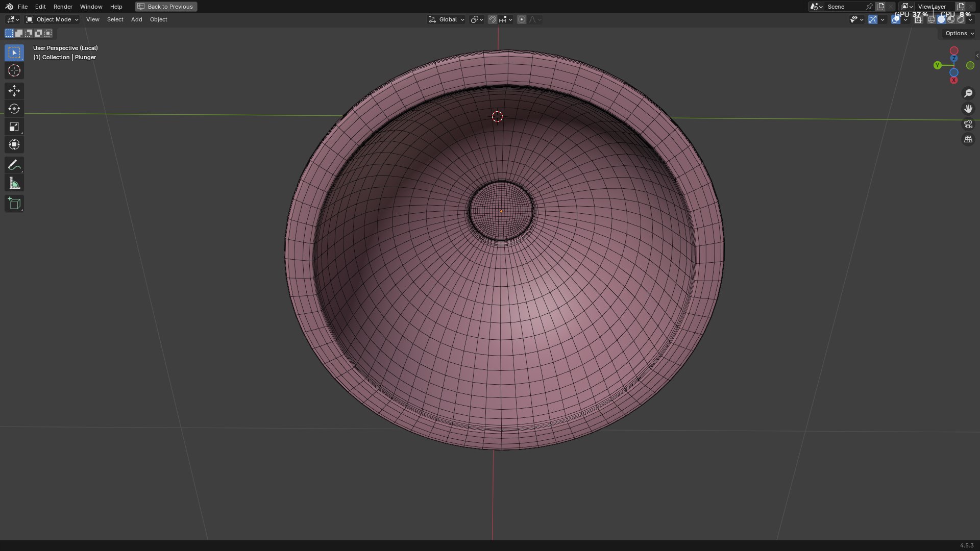
Task: Open snapping options dropdown
Action: (506, 19)
